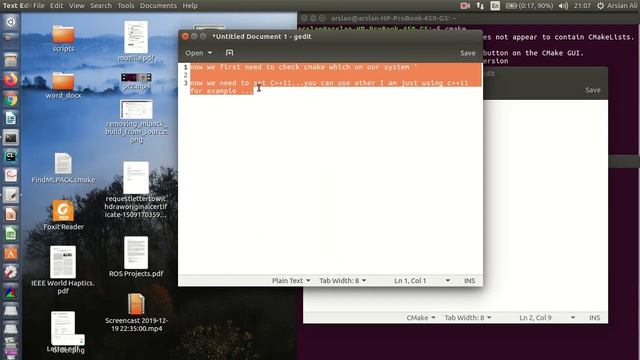Open the CMake language dropdown in background editor

click(x=420, y=318)
